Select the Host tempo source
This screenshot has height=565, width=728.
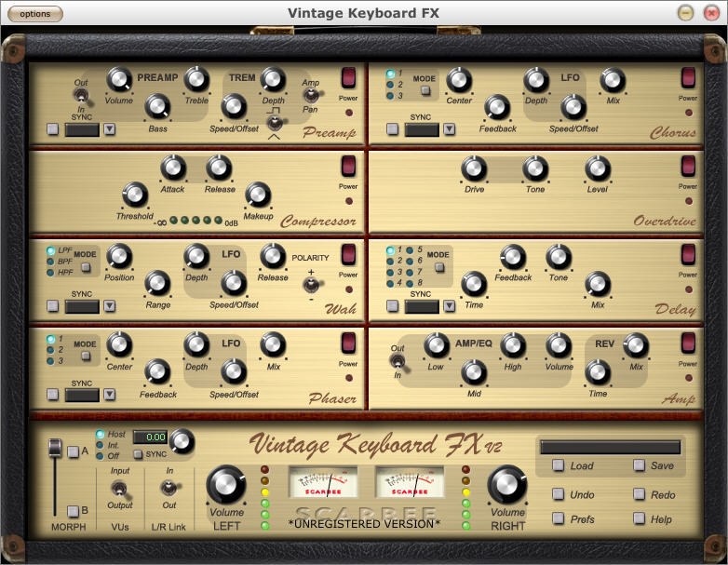click(100, 435)
